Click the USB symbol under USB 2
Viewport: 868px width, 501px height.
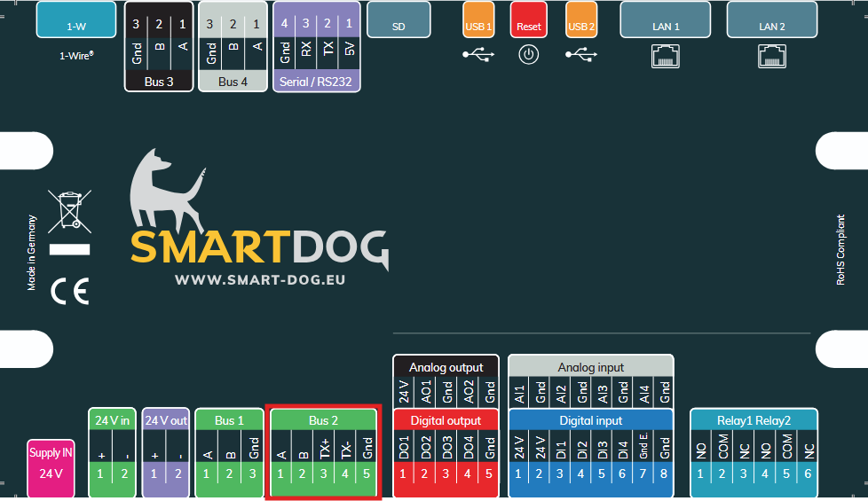pyautogui.click(x=580, y=55)
